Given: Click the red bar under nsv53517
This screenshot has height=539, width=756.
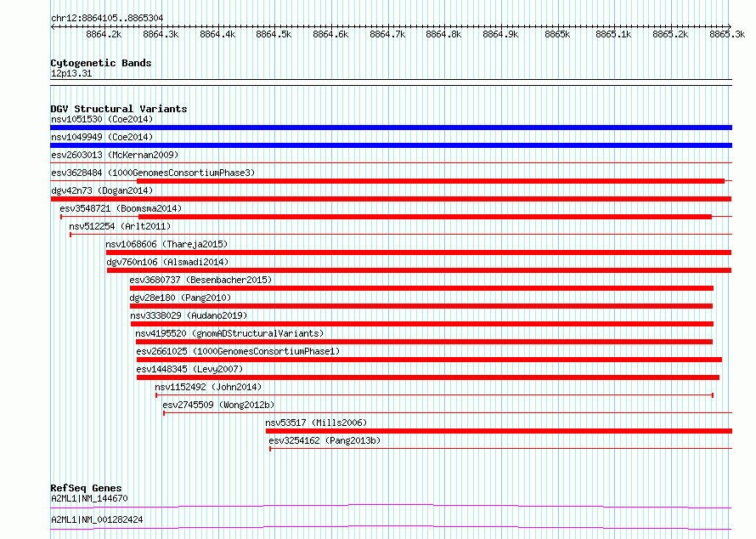Looking at the screenshot, I should tap(499, 431).
